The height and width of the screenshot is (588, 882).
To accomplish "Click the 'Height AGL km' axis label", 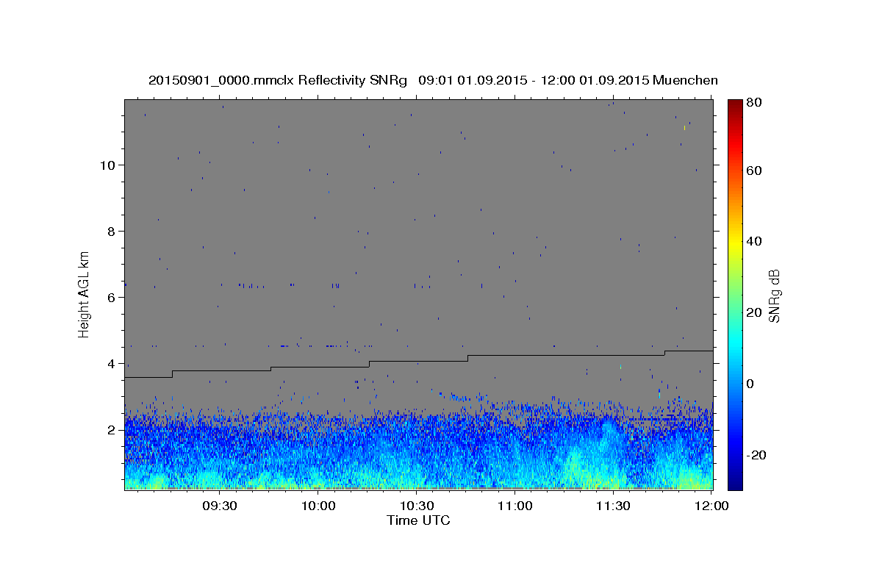I will pos(85,294).
